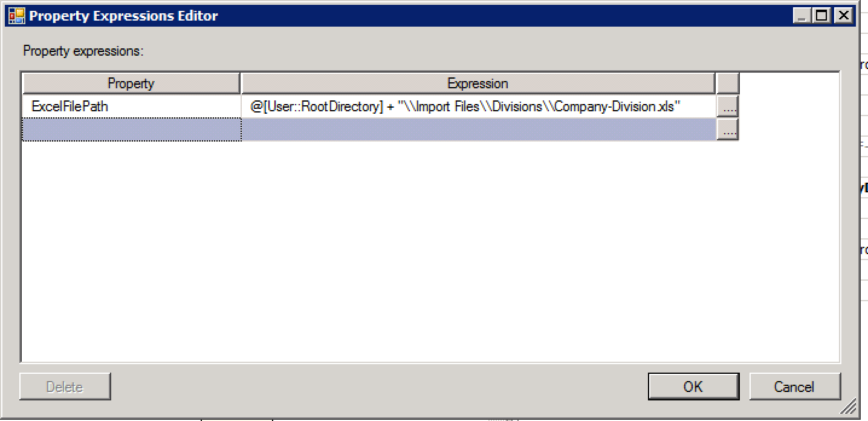Click the Expression column header

coord(478,83)
